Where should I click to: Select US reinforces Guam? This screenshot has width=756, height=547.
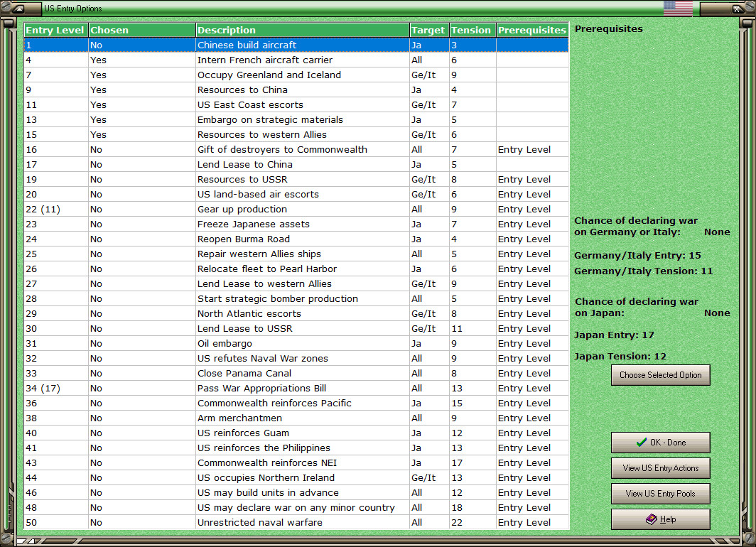click(x=296, y=433)
